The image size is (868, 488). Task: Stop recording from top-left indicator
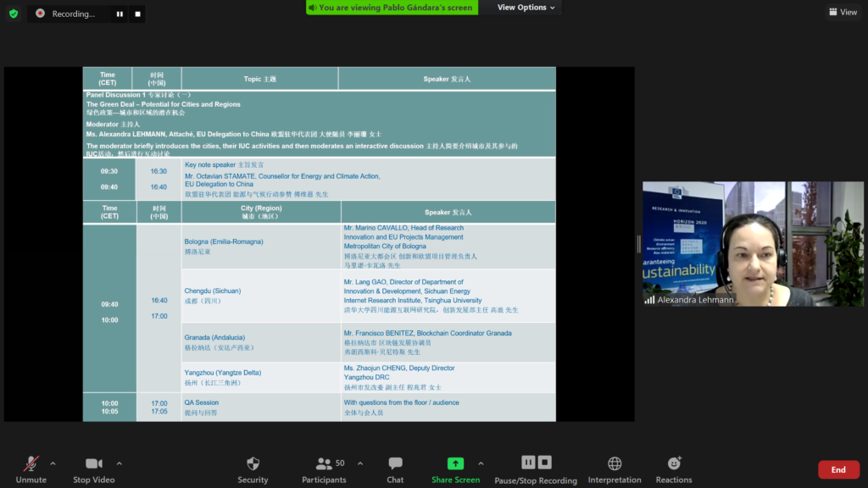point(138,14)
